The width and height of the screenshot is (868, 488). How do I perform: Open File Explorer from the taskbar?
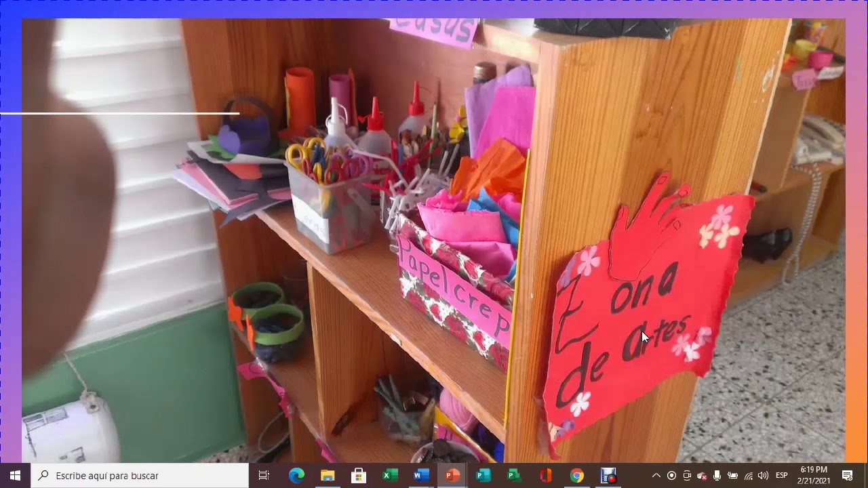pyautogui.click(x=328, y=476)
